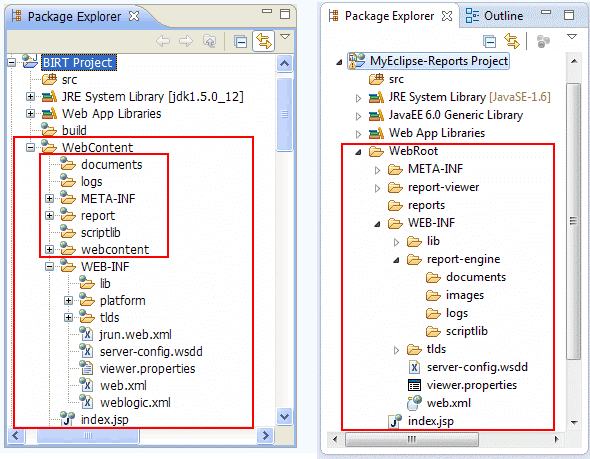Click left panel horizontal scrollbar right arrow

click(266, 436)
